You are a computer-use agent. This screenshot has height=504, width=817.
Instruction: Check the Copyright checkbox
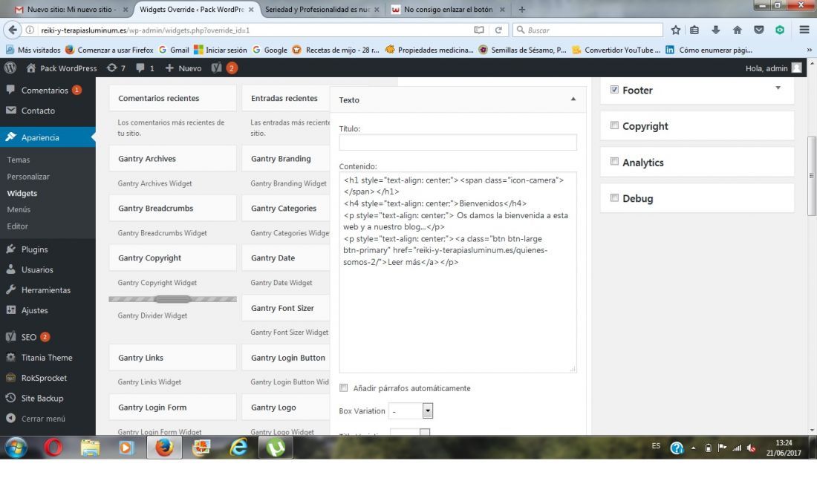[614, 125]
